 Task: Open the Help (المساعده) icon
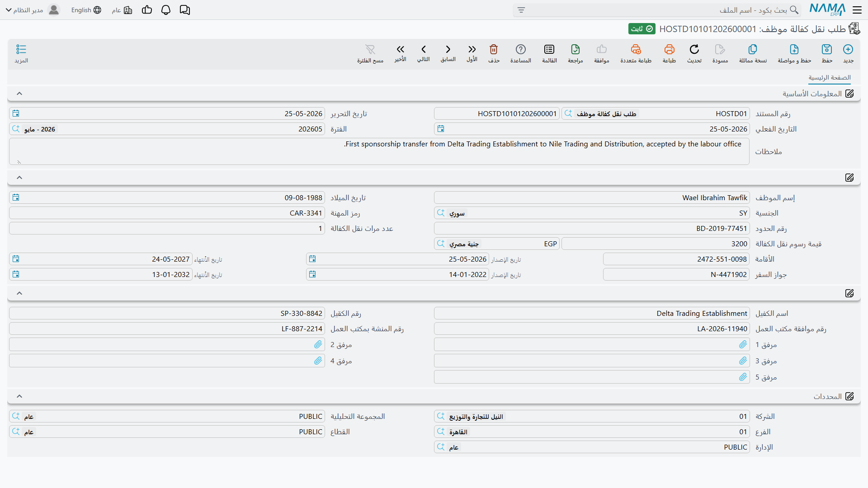point(521,49)
